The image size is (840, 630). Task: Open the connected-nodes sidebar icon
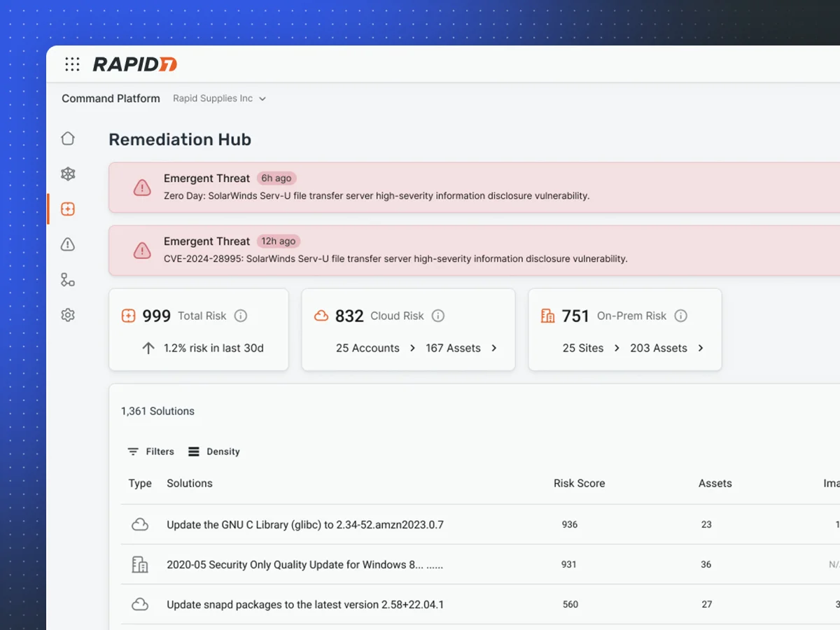coord(68,280)
